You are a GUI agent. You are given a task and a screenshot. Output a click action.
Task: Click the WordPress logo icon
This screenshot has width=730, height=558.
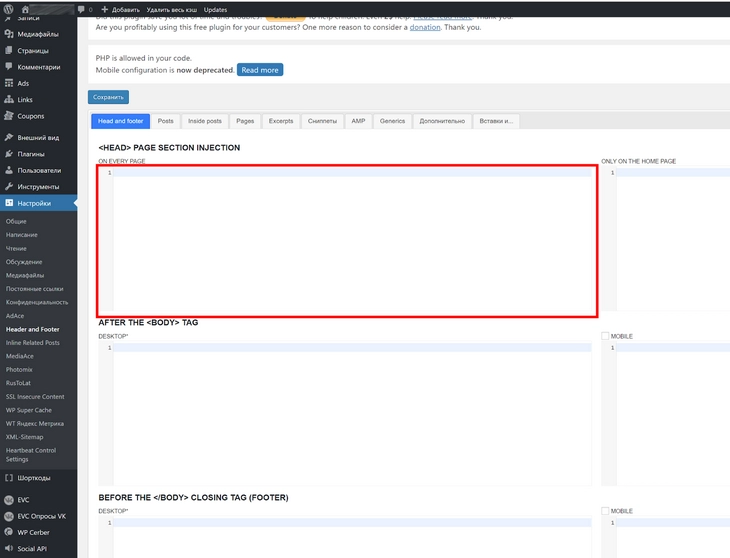click(x=8, y=9)
